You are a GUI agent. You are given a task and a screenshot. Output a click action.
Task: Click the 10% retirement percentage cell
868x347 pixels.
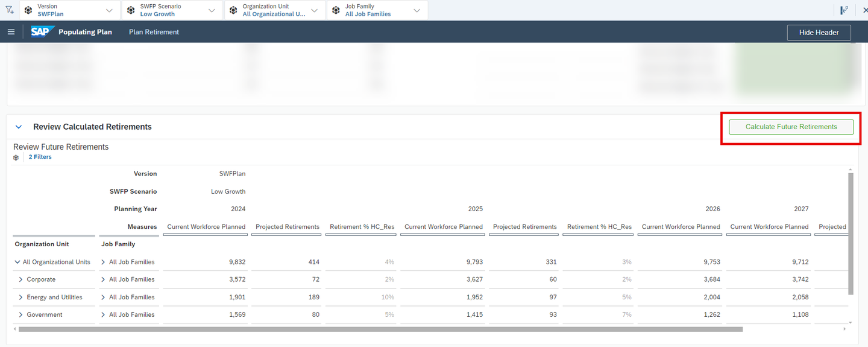[x=361, y=297]
